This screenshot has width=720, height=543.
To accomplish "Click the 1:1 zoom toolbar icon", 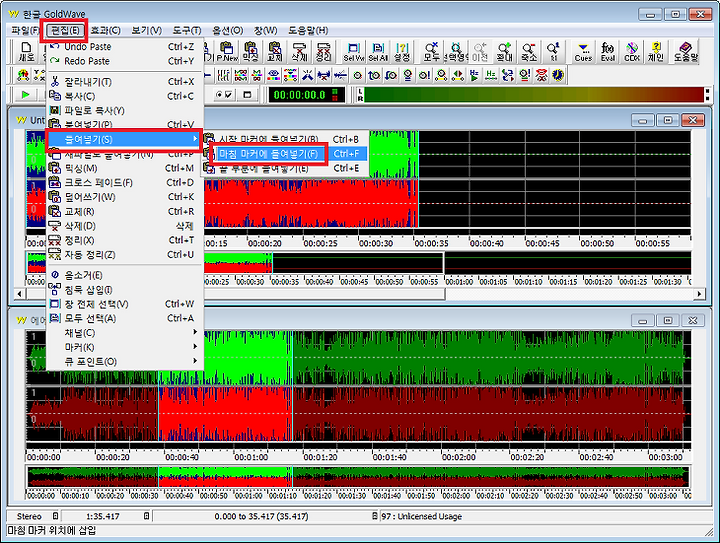I will coord(553,51).
